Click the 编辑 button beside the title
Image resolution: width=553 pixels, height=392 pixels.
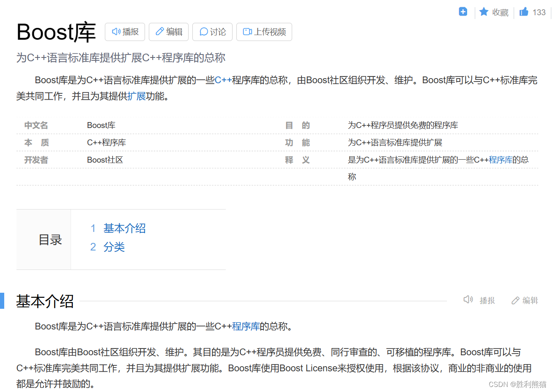(169, 32)
